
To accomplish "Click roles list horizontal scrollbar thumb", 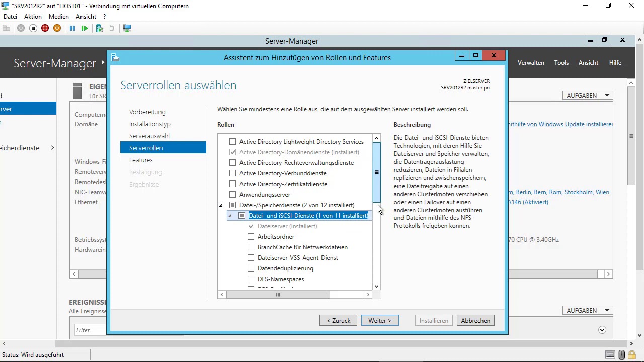I will coord(278,295).
